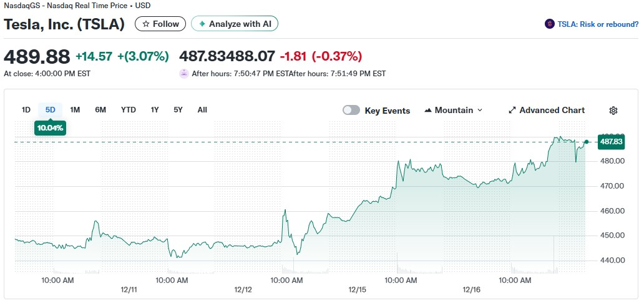Expand the Mountain chart type dropdown
Screen dimensions: 644x303
tap(479, 111)
